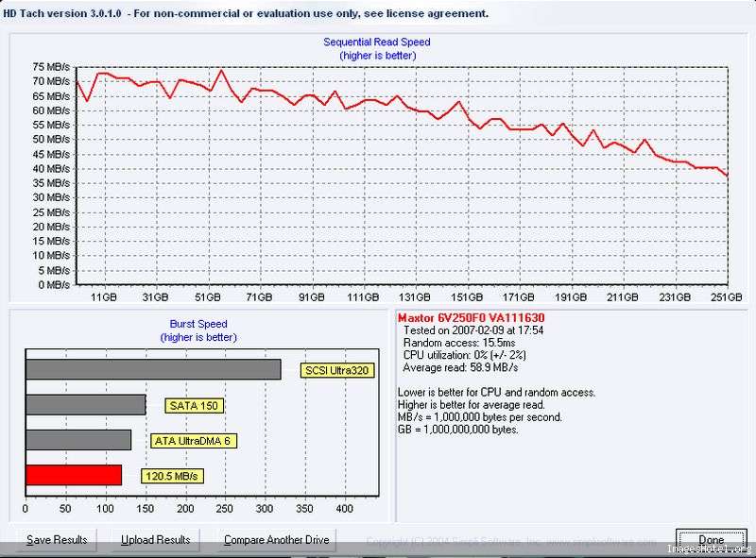Screen dimensions: 756x558
Task: Click the gray ATA UltraDMA 6 bar
Action: [x=78, y=440]
